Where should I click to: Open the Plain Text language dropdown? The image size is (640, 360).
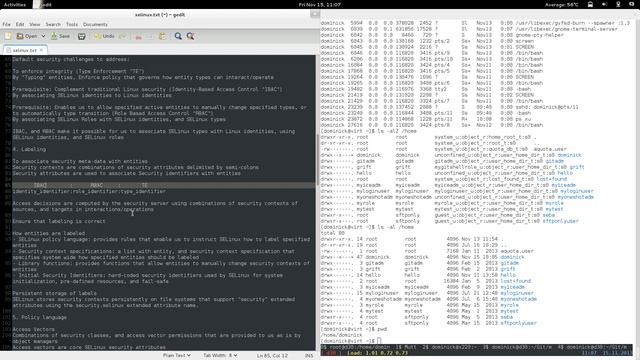(x=177, y=356)
